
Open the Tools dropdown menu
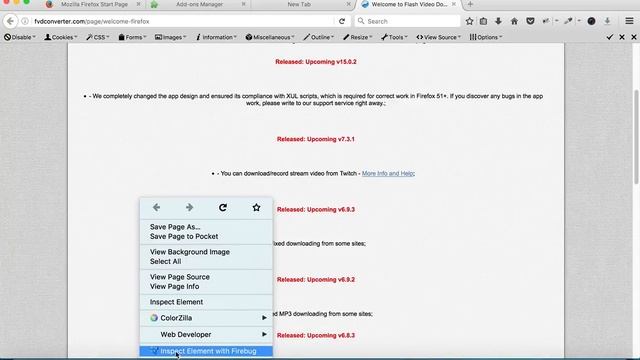394,37
